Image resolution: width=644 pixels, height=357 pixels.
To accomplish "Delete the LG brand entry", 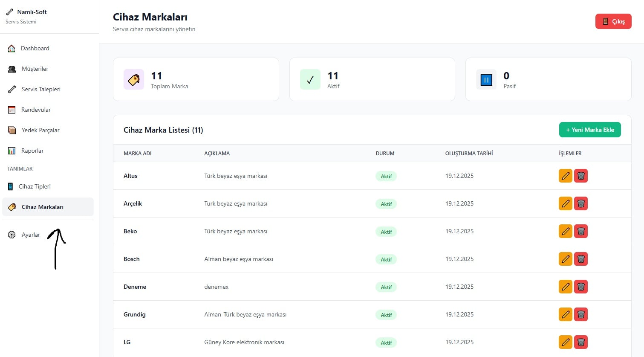I will [580, 342].
